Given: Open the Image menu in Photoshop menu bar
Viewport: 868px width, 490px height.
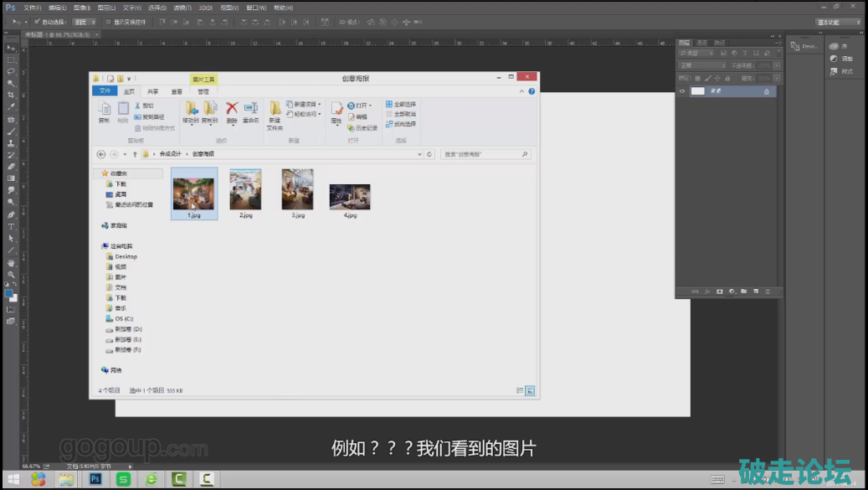Looking at the screenshot, I should [x=81, y=8].
